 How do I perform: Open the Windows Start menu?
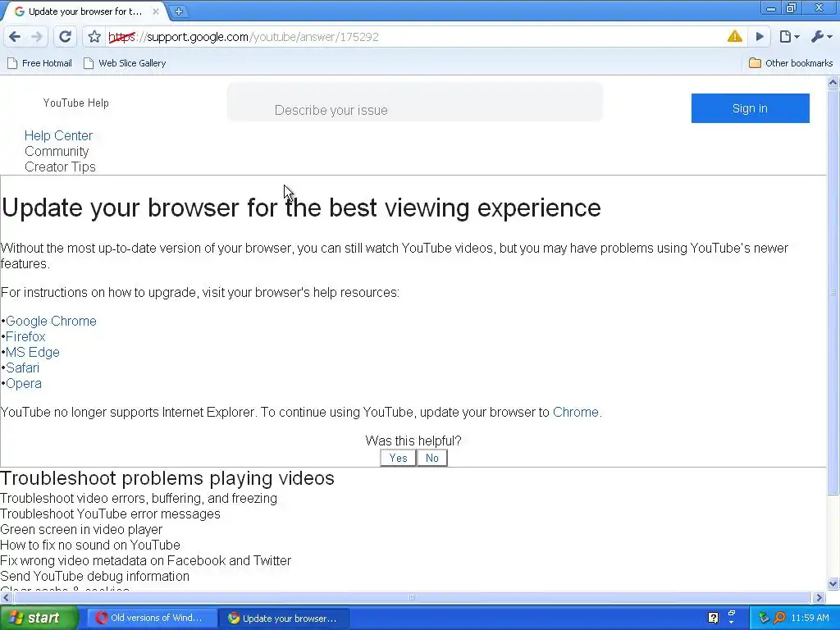pos(39,618)
